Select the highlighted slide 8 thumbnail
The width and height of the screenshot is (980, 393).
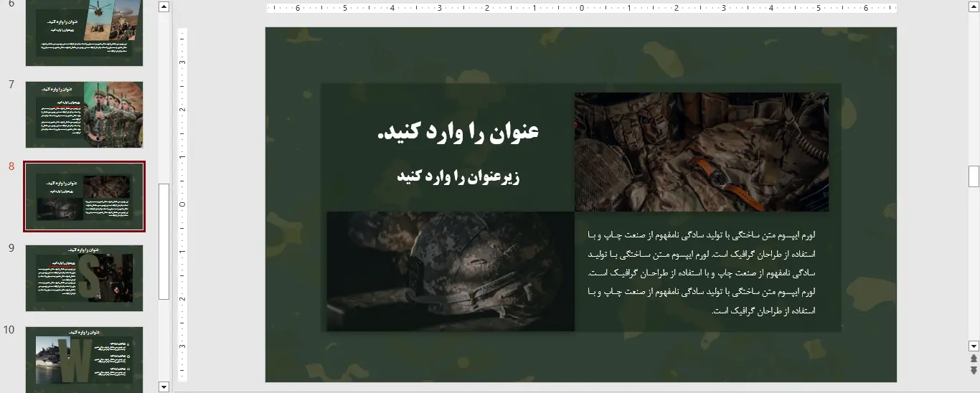84,196
